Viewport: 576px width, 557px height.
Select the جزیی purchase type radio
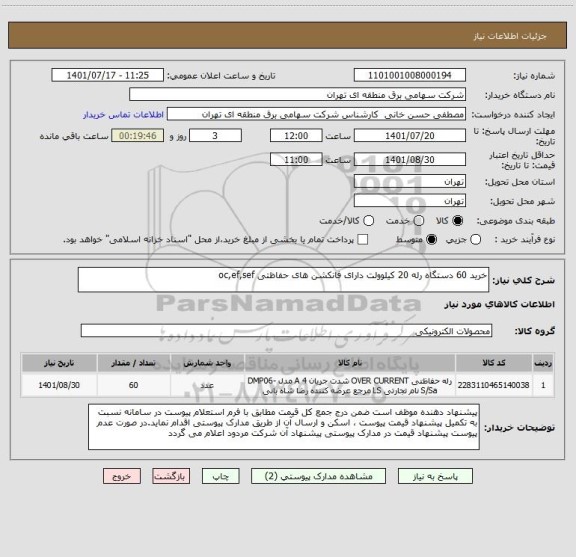click(475, 240)
